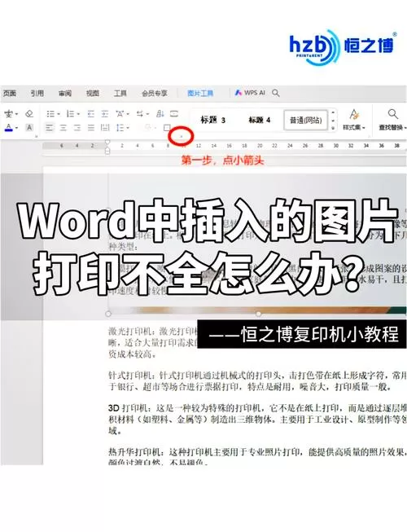Apply the 标题 3 style
Viewport: 407px width, 532px height.
[212, 120]
